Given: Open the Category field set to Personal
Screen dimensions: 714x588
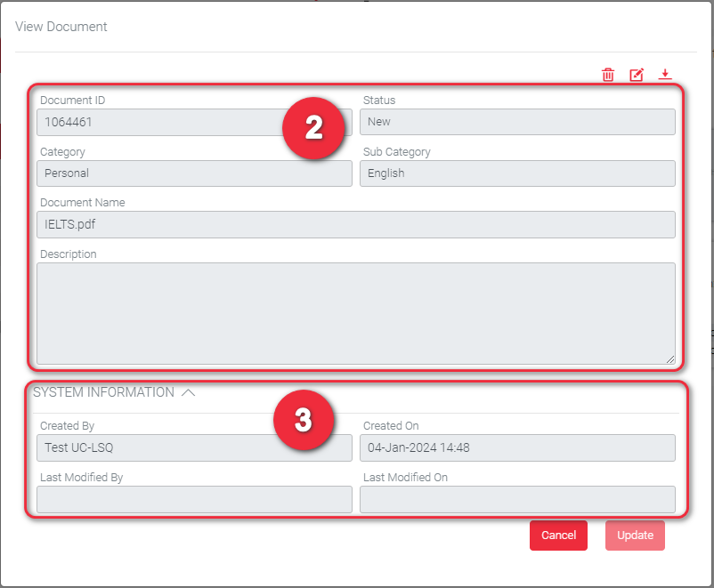Looking at the screenshot, I should (195, 173).
